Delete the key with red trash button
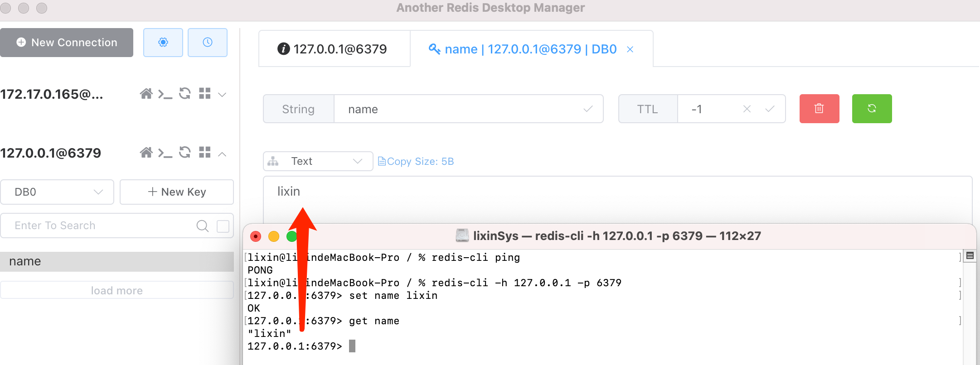The image size is (980, 365). [x=820, y=109]
